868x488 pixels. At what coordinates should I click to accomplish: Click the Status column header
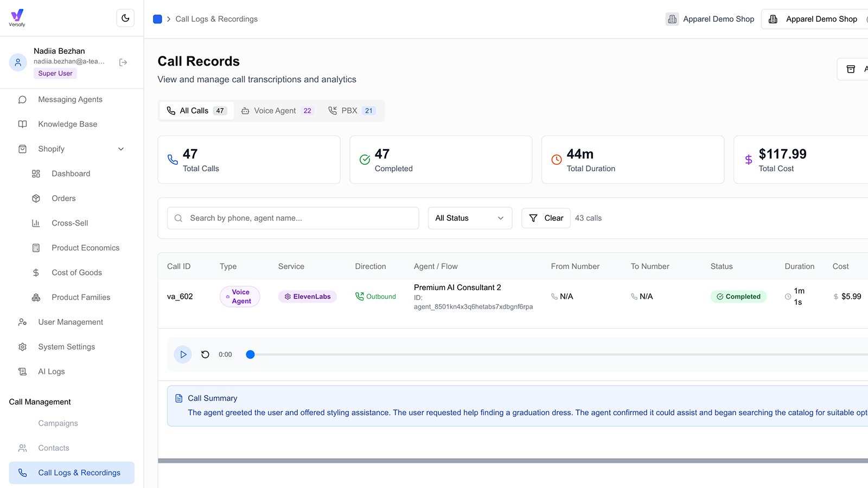[722, 266]
